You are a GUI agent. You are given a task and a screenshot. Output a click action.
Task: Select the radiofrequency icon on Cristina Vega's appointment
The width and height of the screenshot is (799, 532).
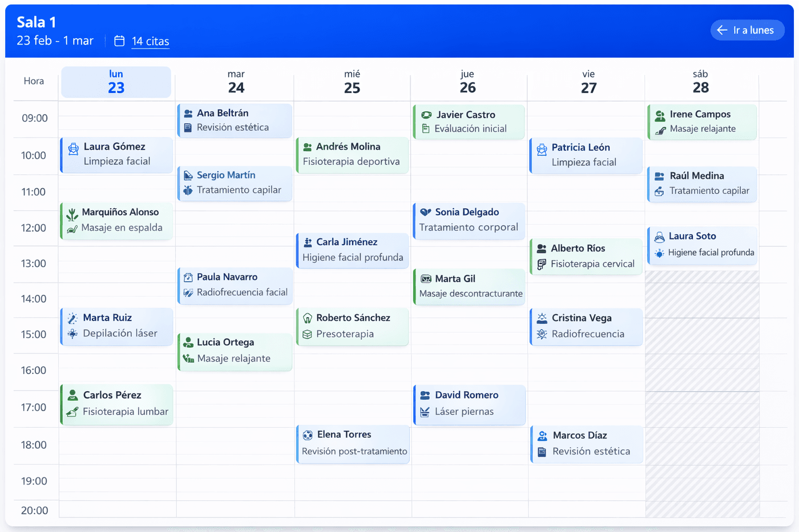[541, 334]
